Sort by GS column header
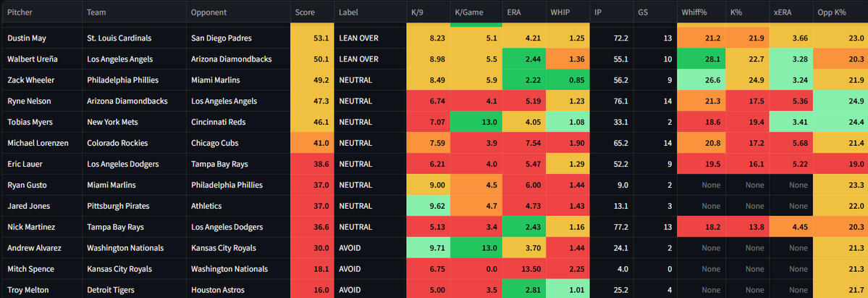 pyautogui.click(x=655, y=12)
